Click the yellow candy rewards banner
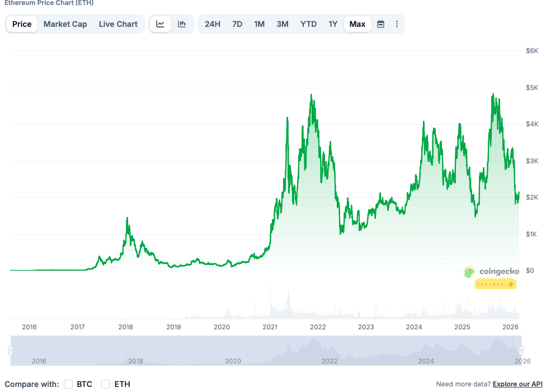Viewport: 560px width, 392px height. coord(496,284)
